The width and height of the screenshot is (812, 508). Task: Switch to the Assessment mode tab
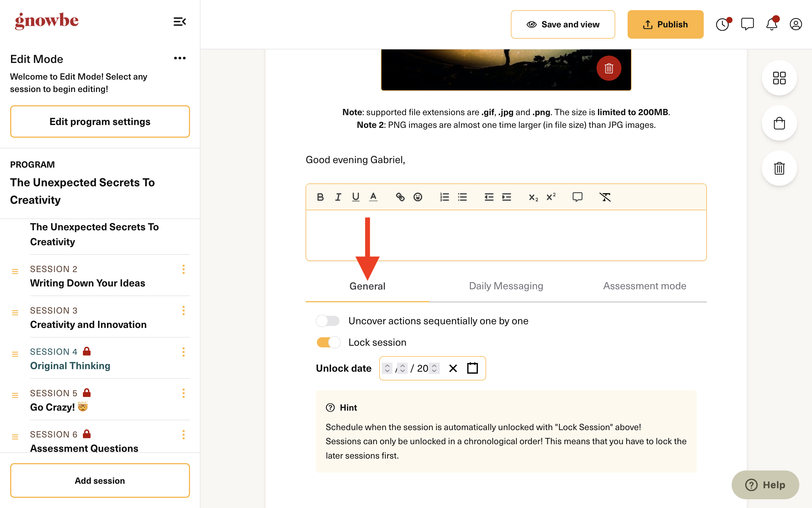click(x=645, y=286)
